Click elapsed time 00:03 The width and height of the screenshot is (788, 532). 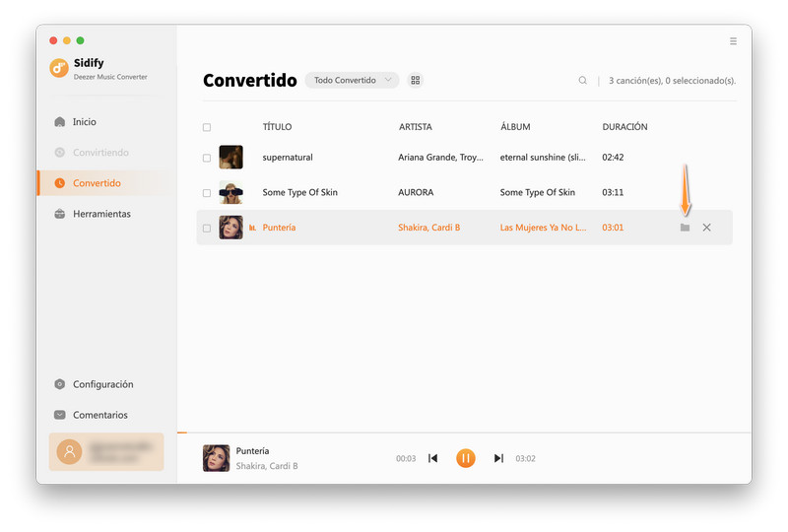[x=406, y=458]
